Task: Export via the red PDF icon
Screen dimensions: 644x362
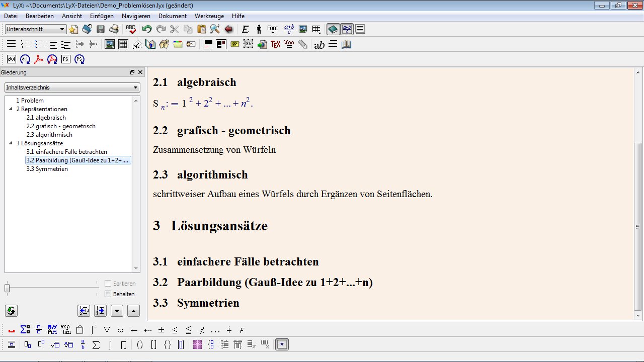Action: click(x=39, y=59)
